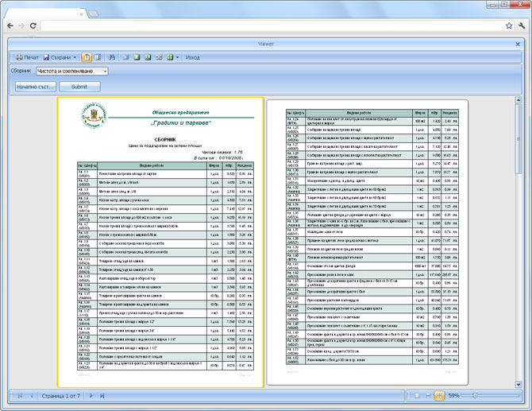Open the Сборник combo box
The image size is (532, 411).
pyautogui.click(x=72, y=71)
